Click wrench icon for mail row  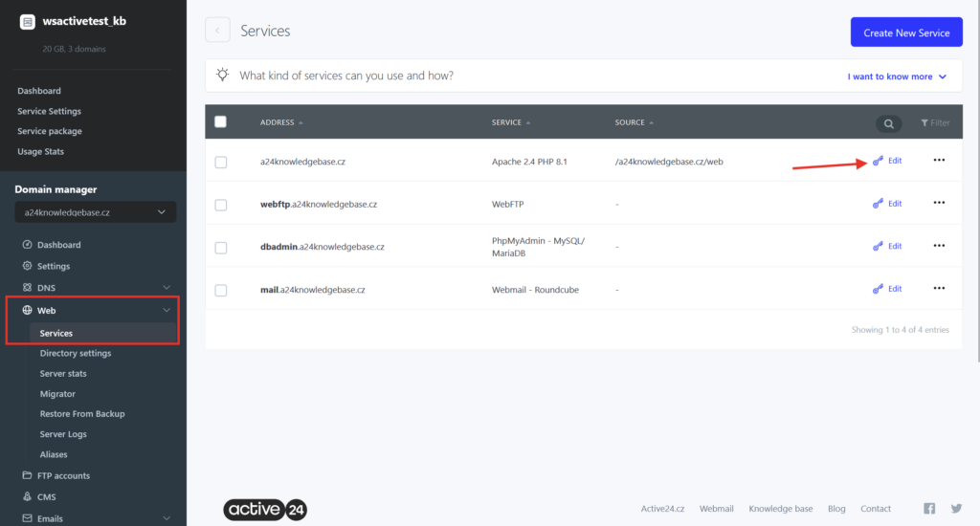(x=879, y=289)
